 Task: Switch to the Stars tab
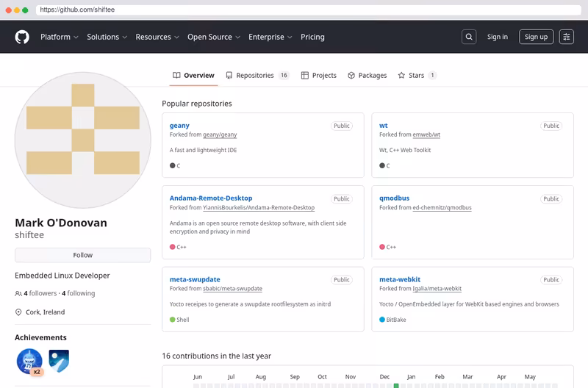[x=417, y=76]
